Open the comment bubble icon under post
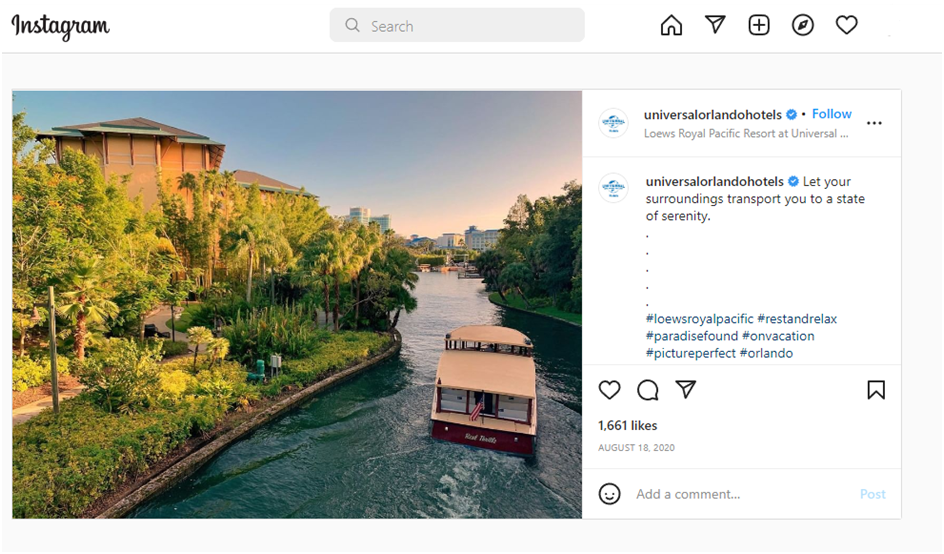 coord(648,390)
